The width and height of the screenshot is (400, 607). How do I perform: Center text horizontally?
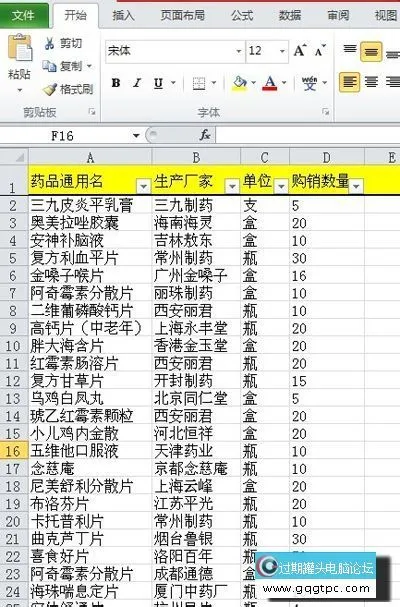[371, 82]
